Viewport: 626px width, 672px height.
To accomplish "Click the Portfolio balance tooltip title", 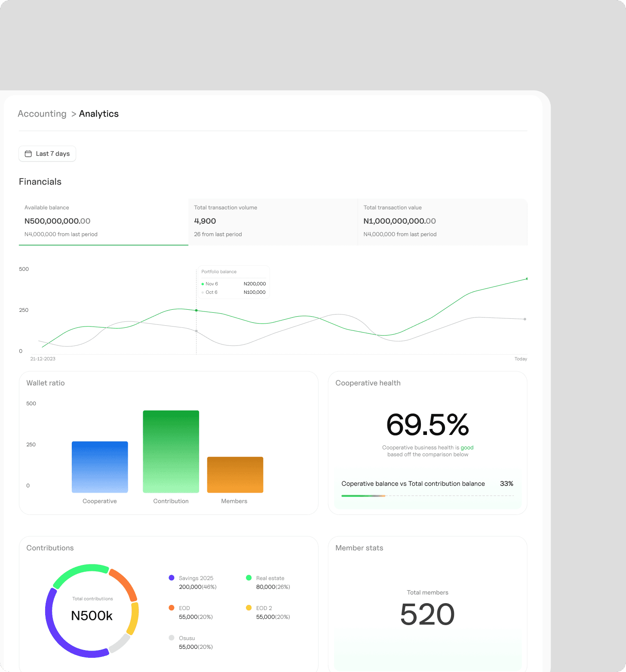I will pyautogui.click(x=219, y=272).
